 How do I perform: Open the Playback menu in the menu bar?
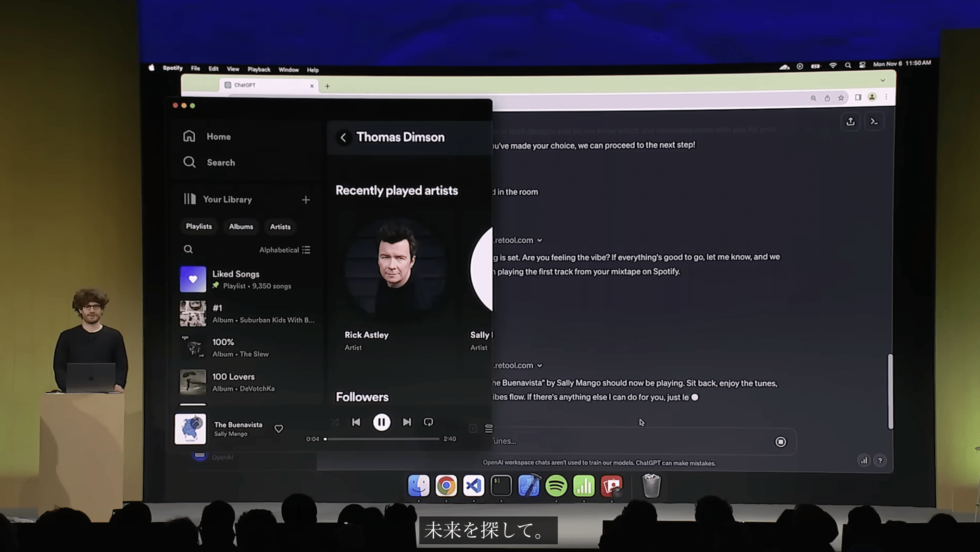259,70
